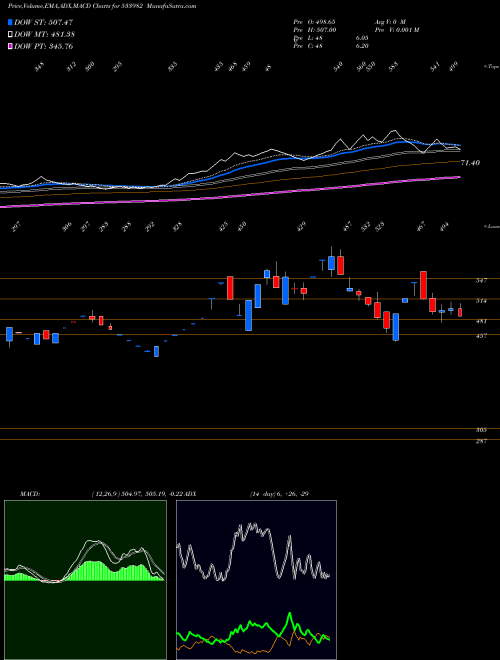The height and width of the screenshot is (660, 500).
Task: Click the 'DOW MT: 481.38' legend text
Action: [x=45, y=35]
